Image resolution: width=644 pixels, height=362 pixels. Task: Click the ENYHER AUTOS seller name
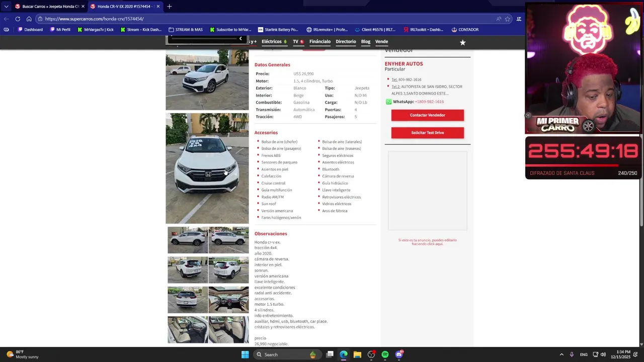pos(404,64)
